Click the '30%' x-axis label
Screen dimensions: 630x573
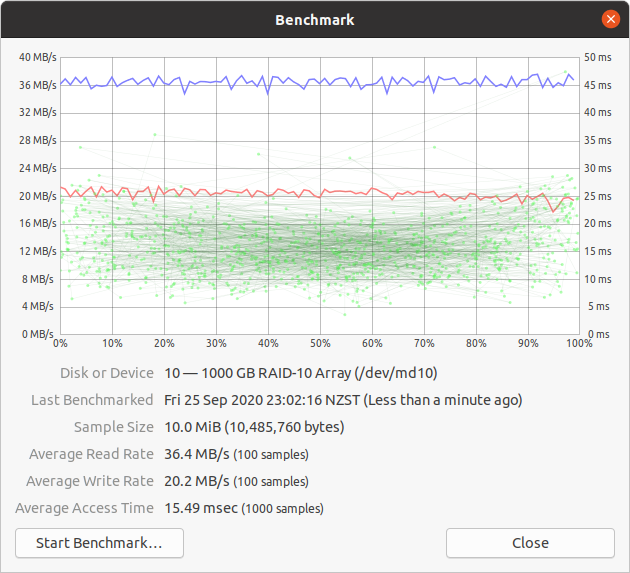tap(216, 344)
